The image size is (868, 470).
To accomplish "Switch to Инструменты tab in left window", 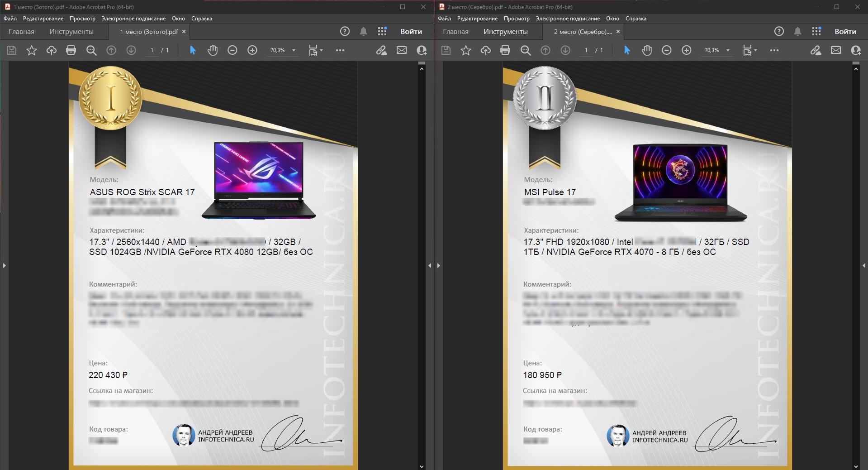I will tap(71, 32).
